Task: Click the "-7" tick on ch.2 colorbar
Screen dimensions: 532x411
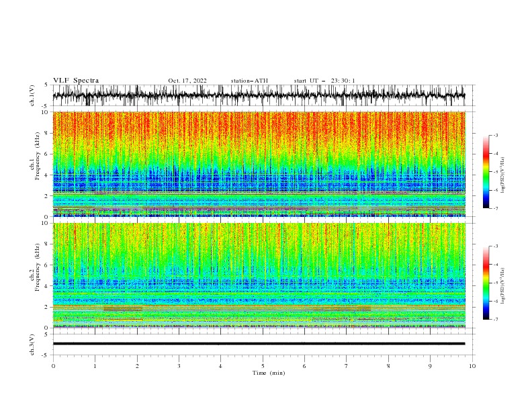Action: coord(495,320)
